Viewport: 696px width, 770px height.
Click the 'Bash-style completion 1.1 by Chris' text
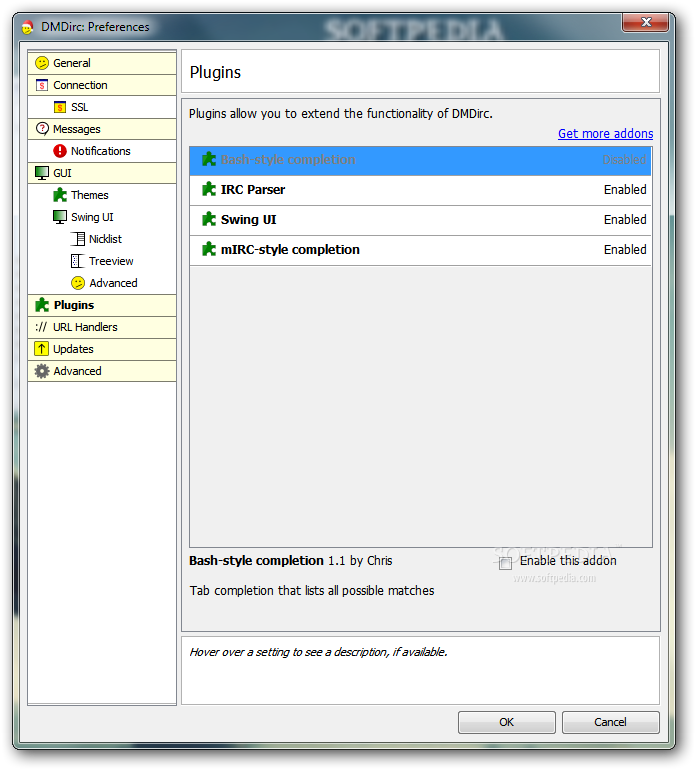(x=291, y=561)
